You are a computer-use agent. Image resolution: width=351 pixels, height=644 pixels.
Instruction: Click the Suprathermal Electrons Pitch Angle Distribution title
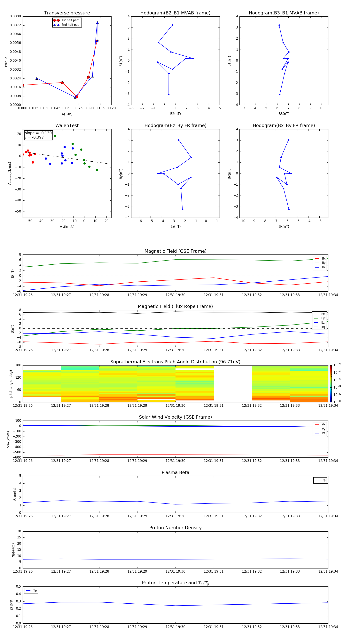click(175, 362)
